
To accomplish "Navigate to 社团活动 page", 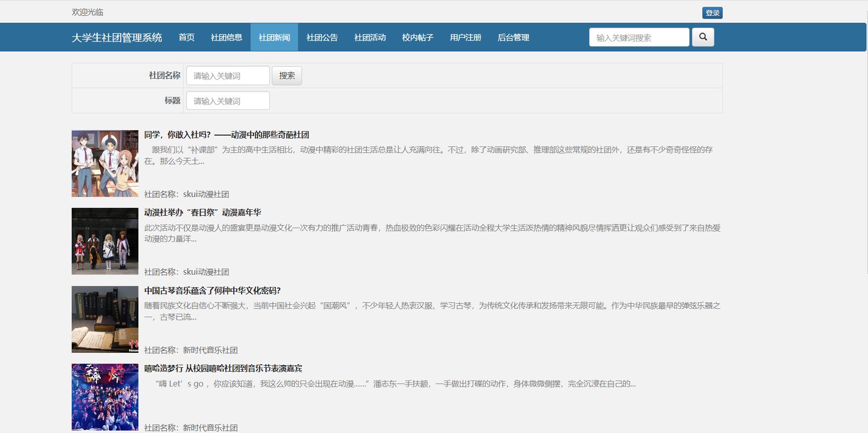I will click(370, 37).
